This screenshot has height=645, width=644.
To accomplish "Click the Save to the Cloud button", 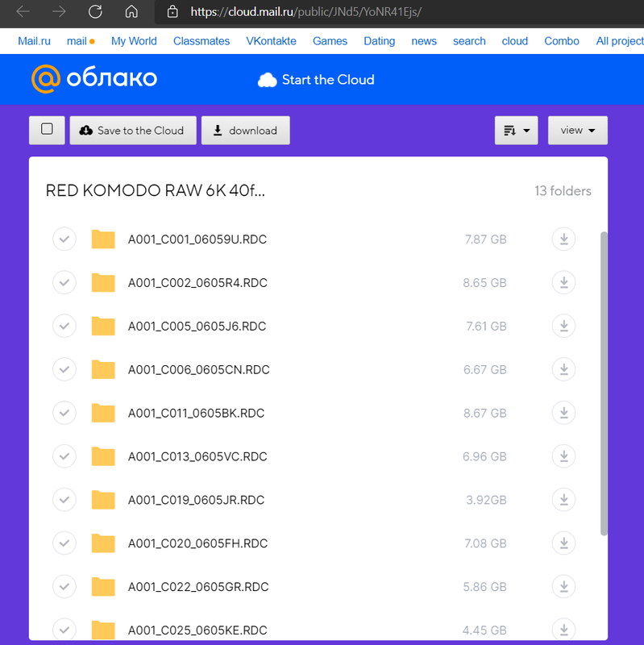I will 133,131.
